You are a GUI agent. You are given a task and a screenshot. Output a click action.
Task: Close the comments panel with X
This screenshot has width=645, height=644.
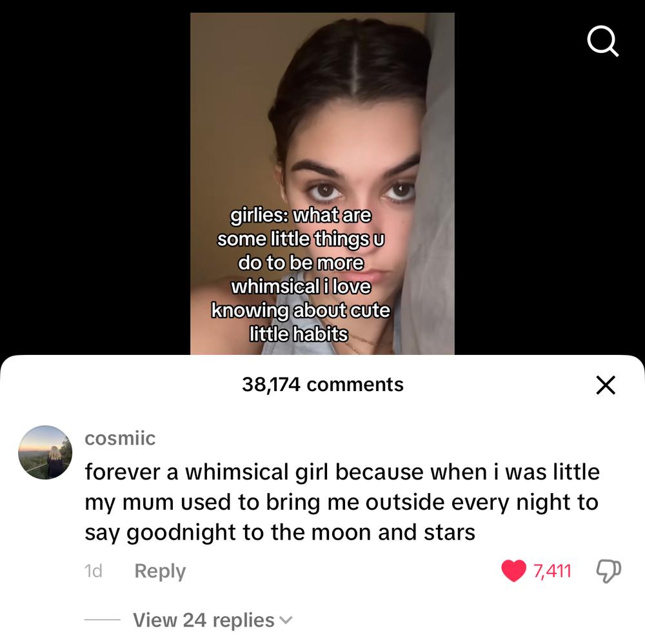[606, 385]
